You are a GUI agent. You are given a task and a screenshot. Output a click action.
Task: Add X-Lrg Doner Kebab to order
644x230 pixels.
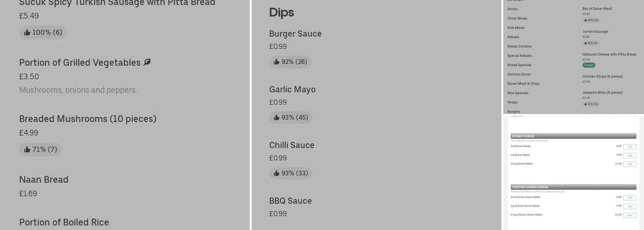coord(630,164)
